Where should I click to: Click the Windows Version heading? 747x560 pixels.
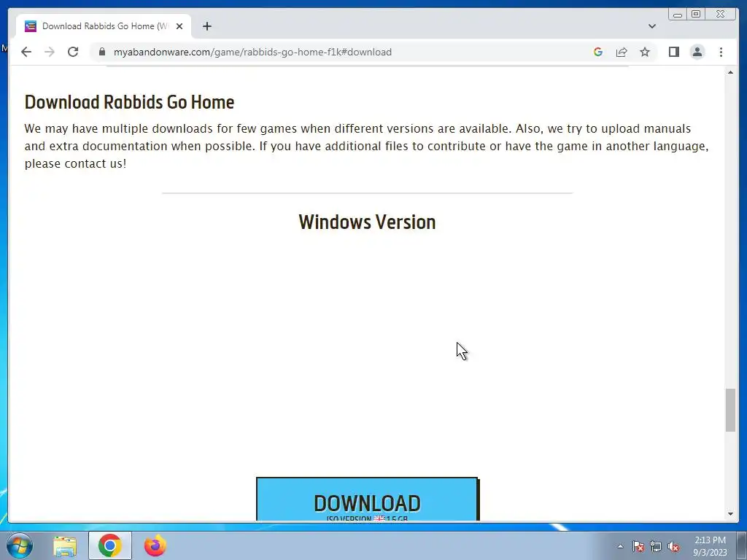(x=368, y=222)
